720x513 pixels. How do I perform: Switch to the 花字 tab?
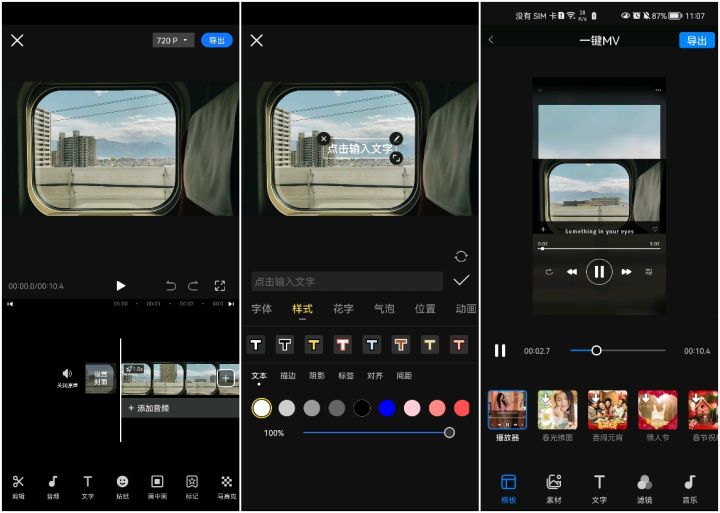343,309
